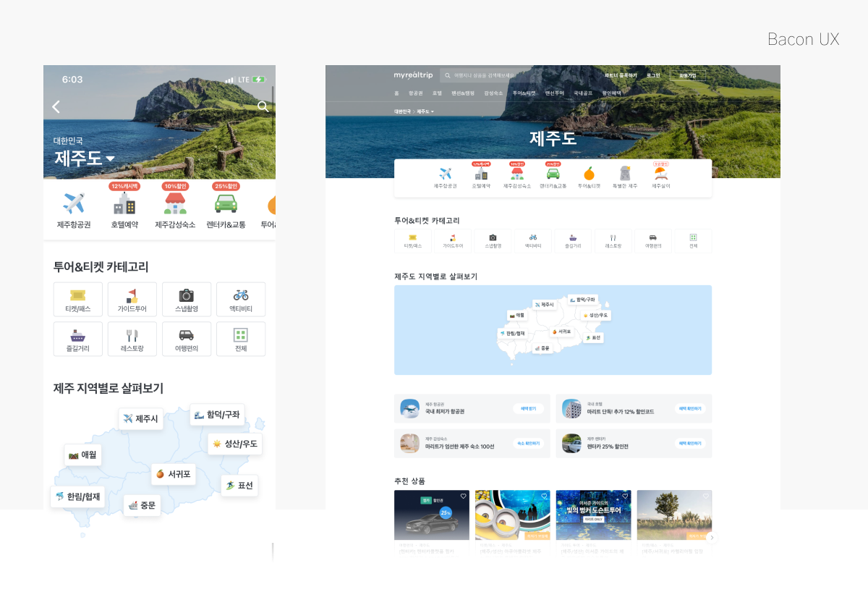The width and height of the screenshot is (868, 608).
Task: Favorite the Minions aquarium product card
Action: point(544,497)
